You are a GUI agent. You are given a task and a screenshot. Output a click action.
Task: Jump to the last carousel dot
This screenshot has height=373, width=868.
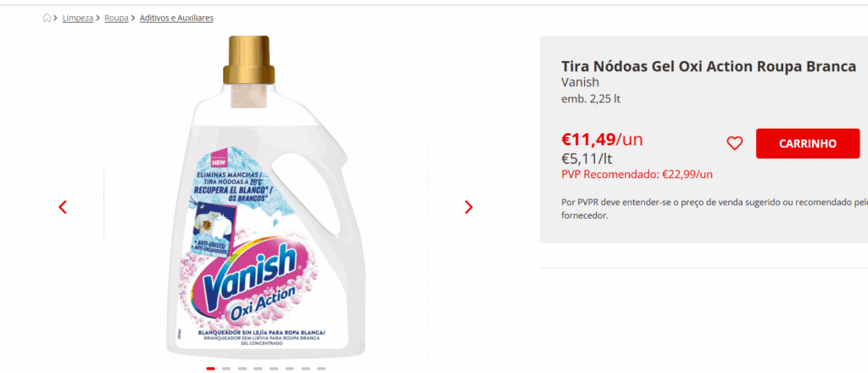[321, 369]
